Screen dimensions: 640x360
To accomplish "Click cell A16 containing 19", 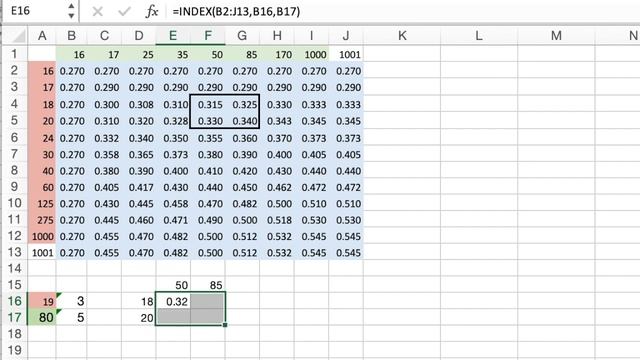I will click(42, 301).
